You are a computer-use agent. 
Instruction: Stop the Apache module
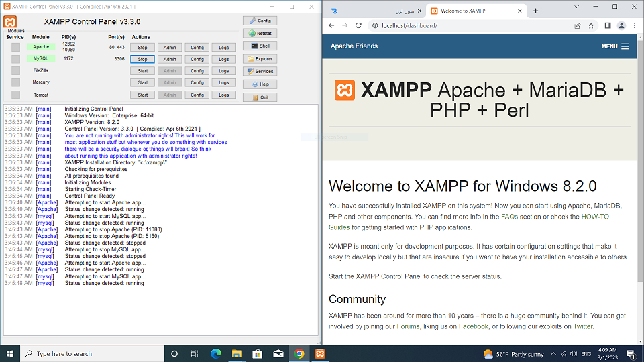coord(142,47)
